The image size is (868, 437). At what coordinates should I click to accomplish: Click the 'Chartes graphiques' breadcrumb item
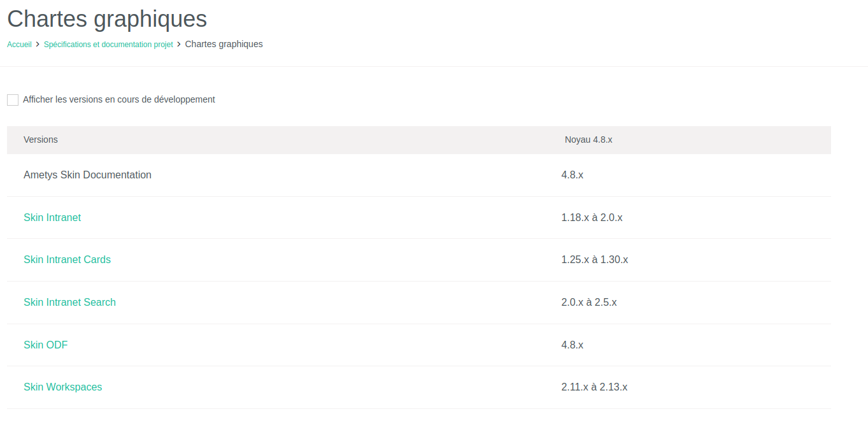(x=224, y=44)
